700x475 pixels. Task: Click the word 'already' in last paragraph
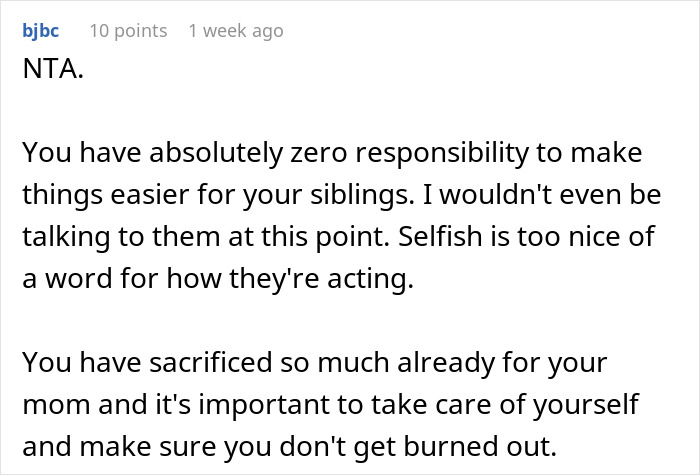tap(446, 362)
